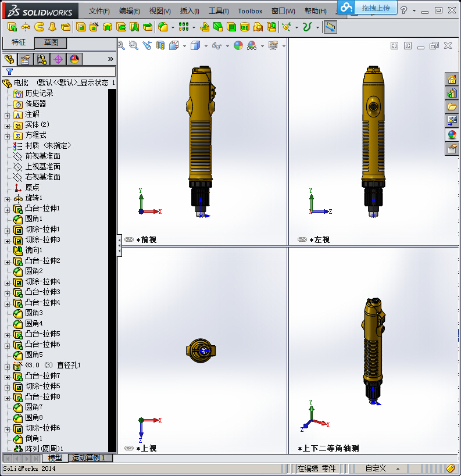
Task: Click the View Orientation cube icon
Action: 174,46
